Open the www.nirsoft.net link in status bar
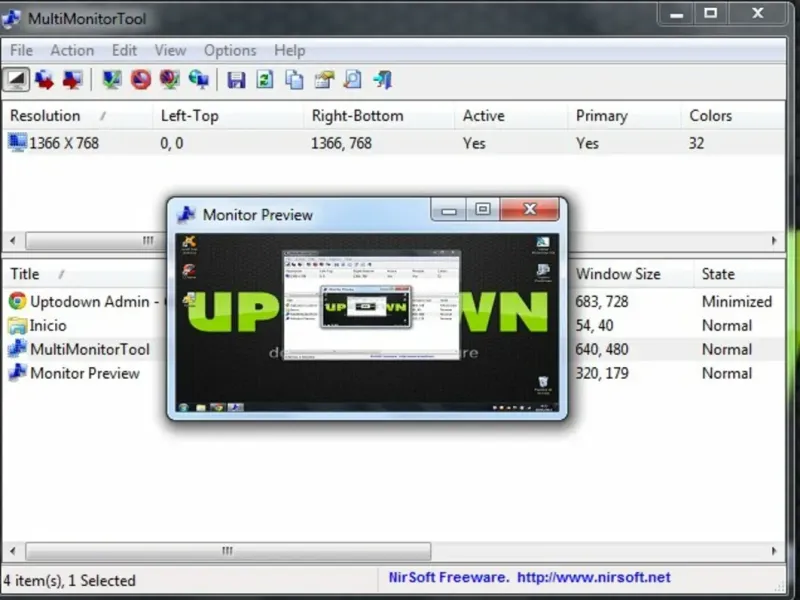Screen dimensions: 800x600 tap(594, 577)
